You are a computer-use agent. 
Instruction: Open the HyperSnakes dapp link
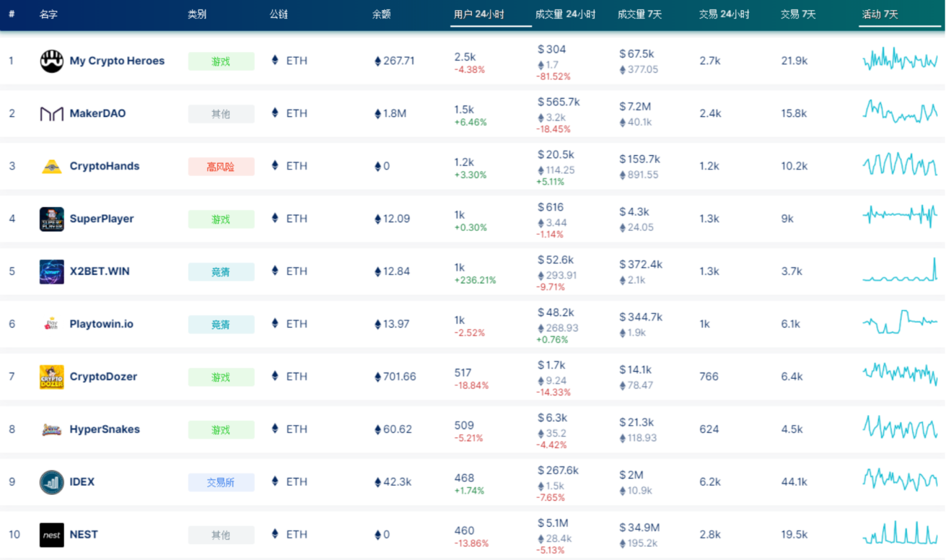105,429
